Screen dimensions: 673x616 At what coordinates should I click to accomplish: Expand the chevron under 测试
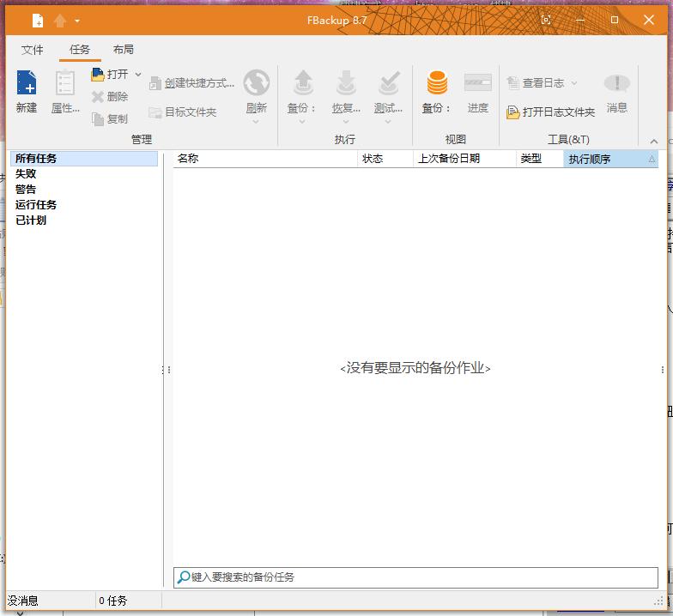pyautogui.click(x=388, y=122)
